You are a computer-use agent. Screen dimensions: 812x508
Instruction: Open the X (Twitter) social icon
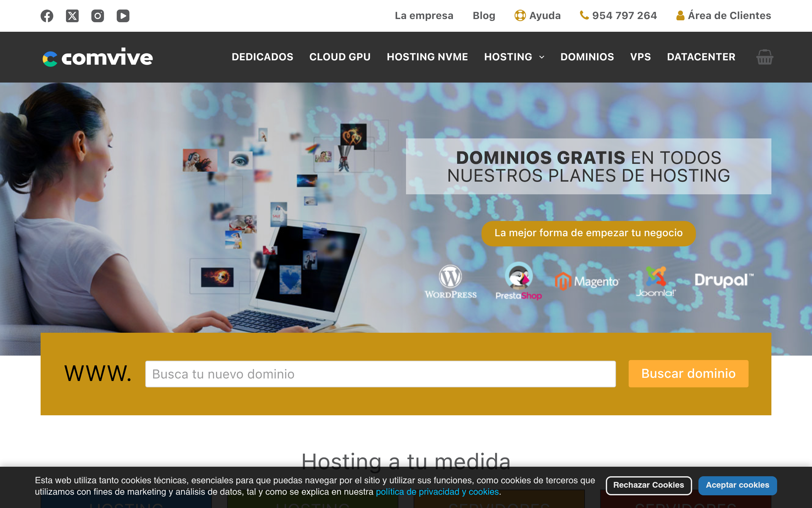click(x=72, y=16)
